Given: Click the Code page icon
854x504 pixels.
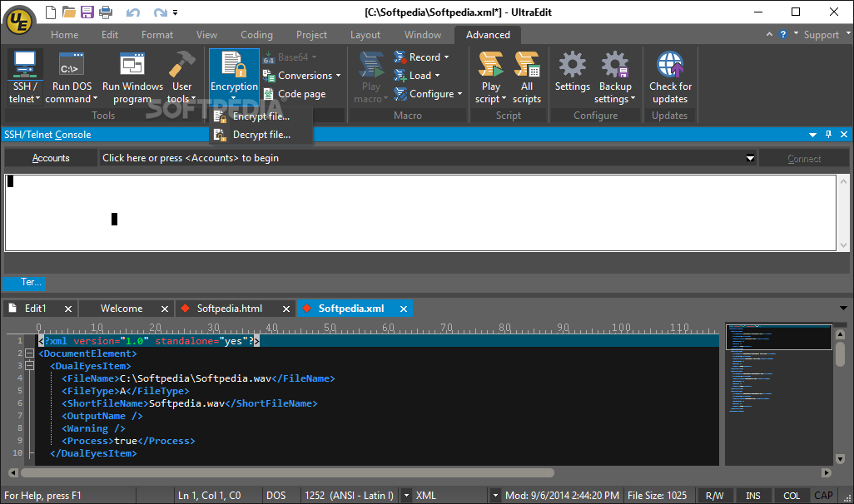Looking at the screenshot, I should 269,94.
